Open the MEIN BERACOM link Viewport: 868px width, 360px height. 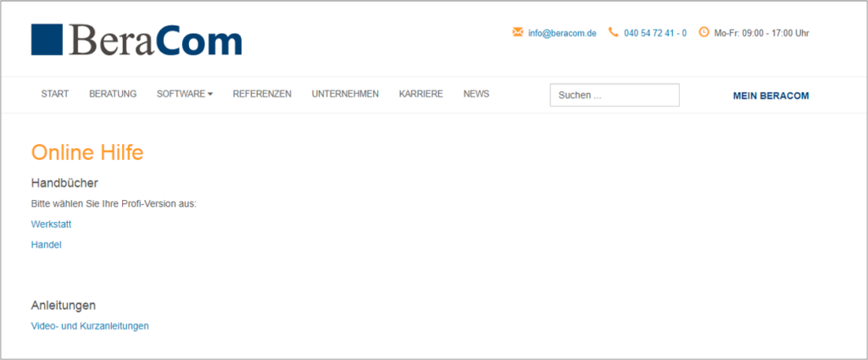tap(771, 96)
